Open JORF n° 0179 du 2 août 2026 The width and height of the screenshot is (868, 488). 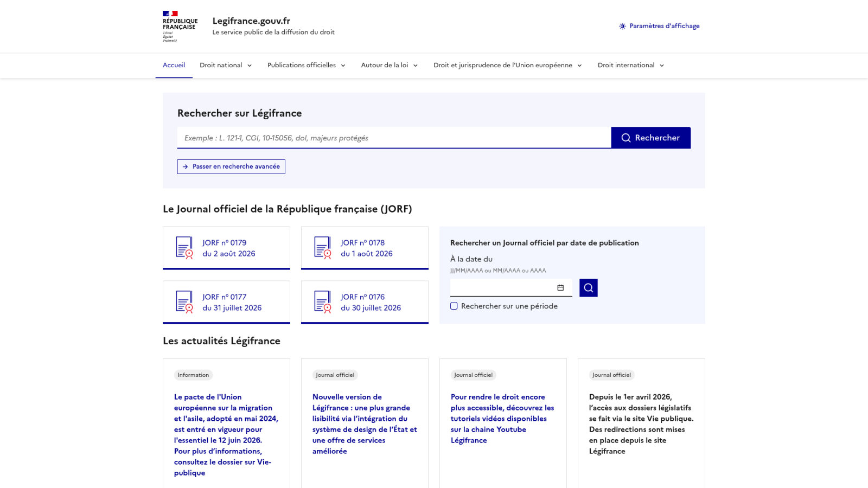pyautogui.click(x=226, y=248)
